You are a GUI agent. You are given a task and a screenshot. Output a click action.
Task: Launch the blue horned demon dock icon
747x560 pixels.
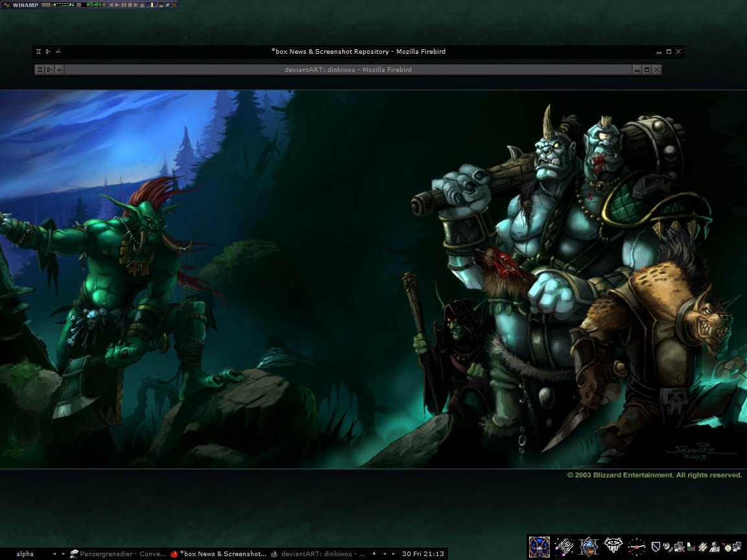tap(539, 546)
